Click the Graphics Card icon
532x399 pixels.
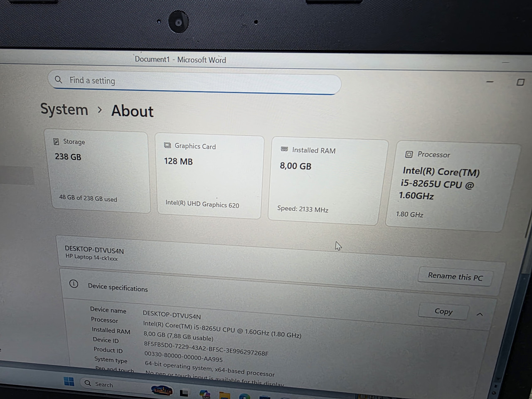[x=167, y=145]
